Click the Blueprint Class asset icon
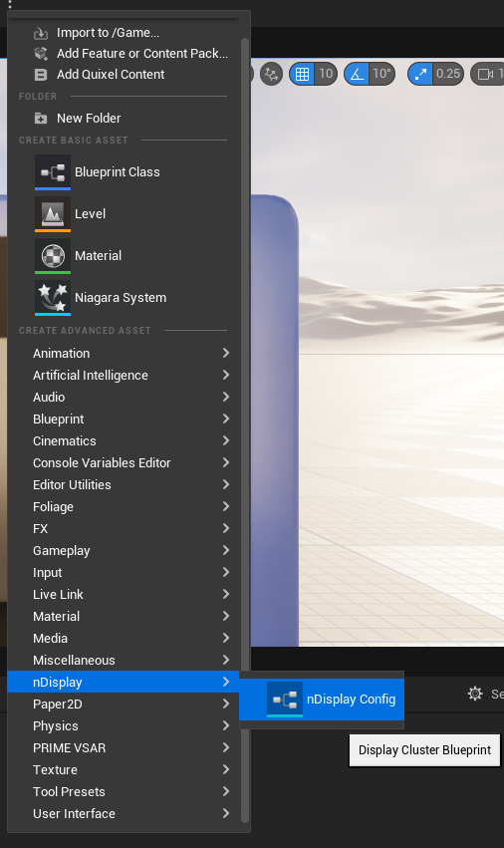The height and width of the screenshot is (848, 504). [53, 172]
